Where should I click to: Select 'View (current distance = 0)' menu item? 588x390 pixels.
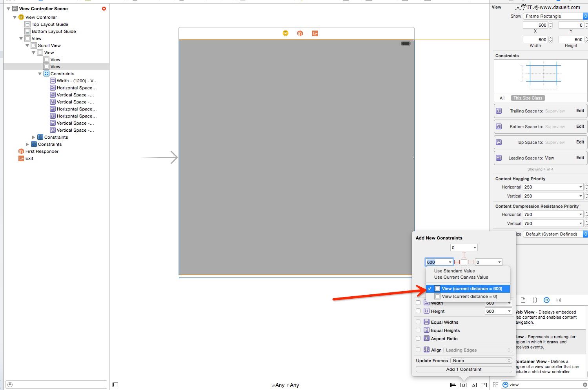click(x=469, y=296)
